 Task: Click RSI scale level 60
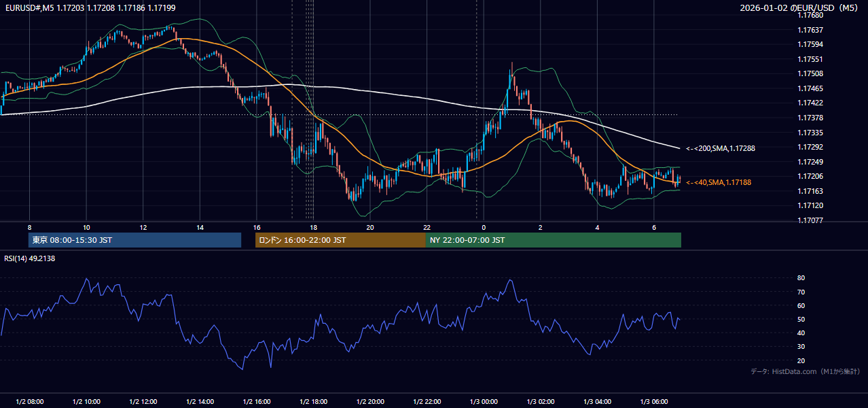point(801,305)
